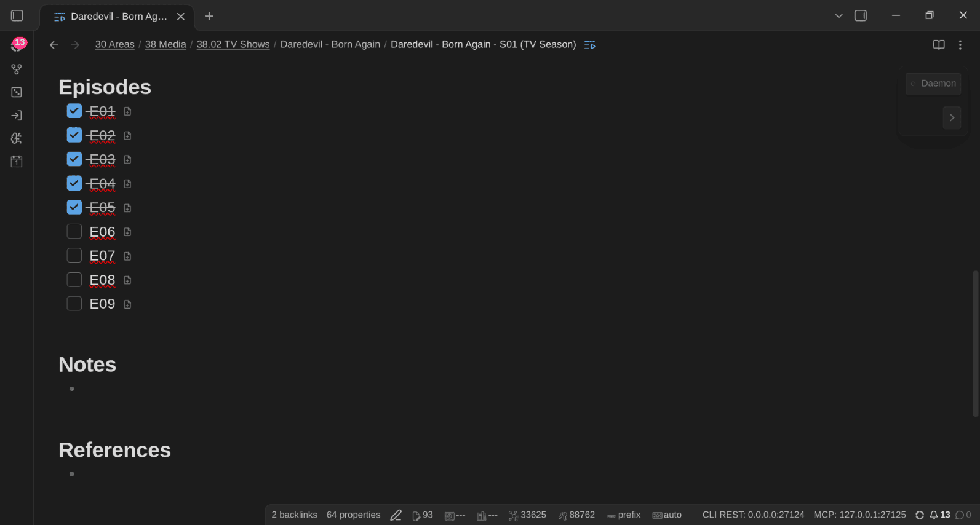Open the notifications icon with badge 13
Viewport: 980px width, 525px height.
(x=17, y=45)
